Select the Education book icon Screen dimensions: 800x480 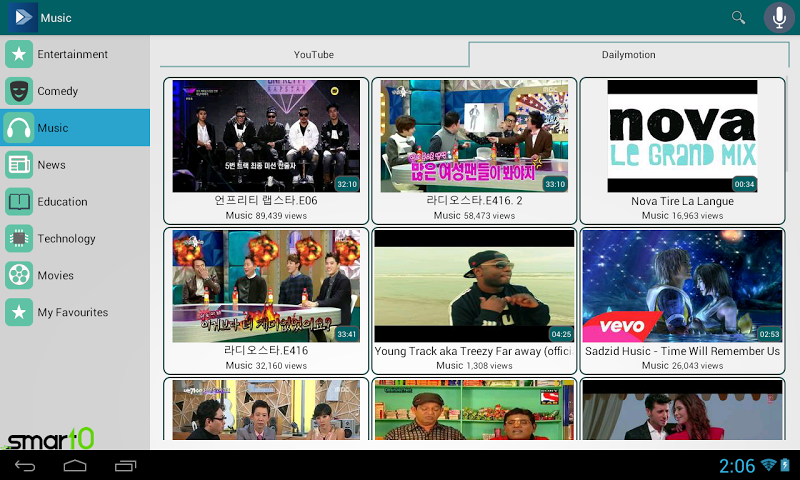(x=19, y=201)
